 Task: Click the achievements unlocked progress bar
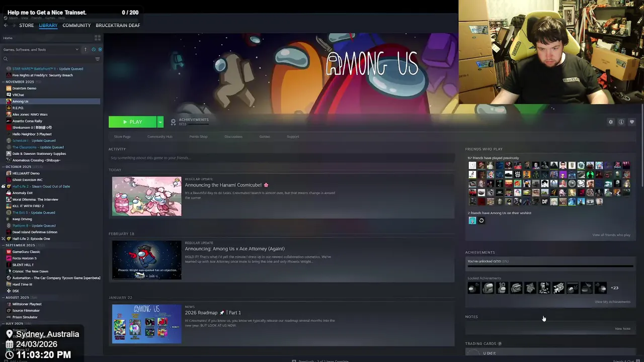pyautogui.click(x=550, y=266)
